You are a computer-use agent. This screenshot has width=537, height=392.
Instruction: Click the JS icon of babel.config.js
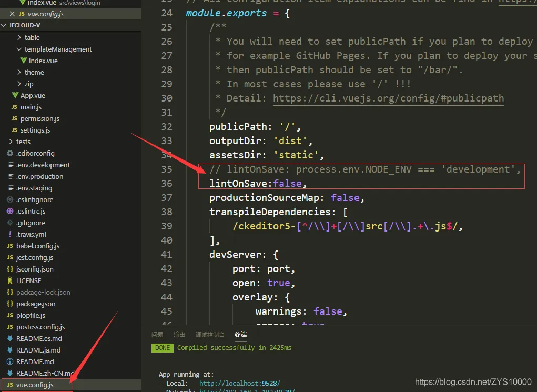pos(10,246)
